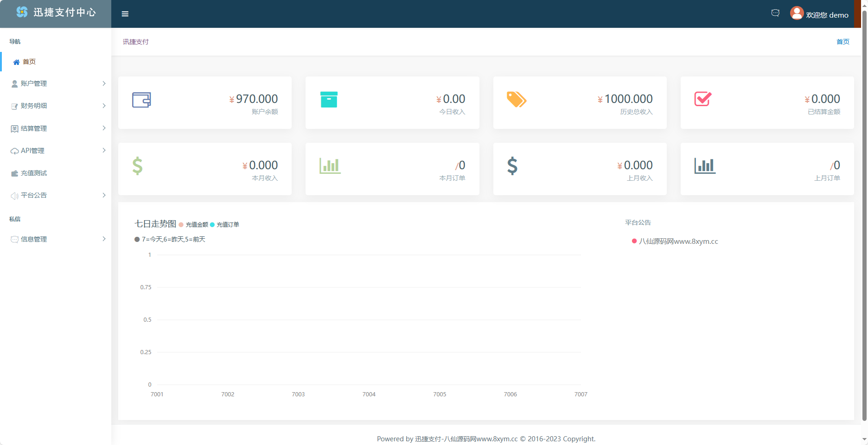Click the ¥970.000 account balance value
The width and height of the screenshot is (868, 445).
pyautogui.click(x=254, y=99)
